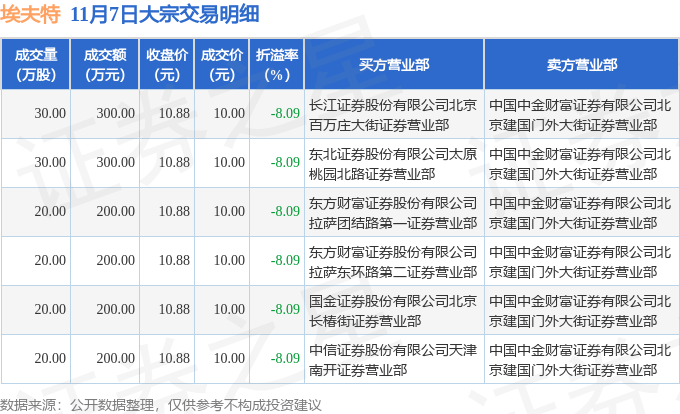Click 10.88 closing price in 长江证券 row
Viewport: 680px width, 414px height.
pos(174,113)
